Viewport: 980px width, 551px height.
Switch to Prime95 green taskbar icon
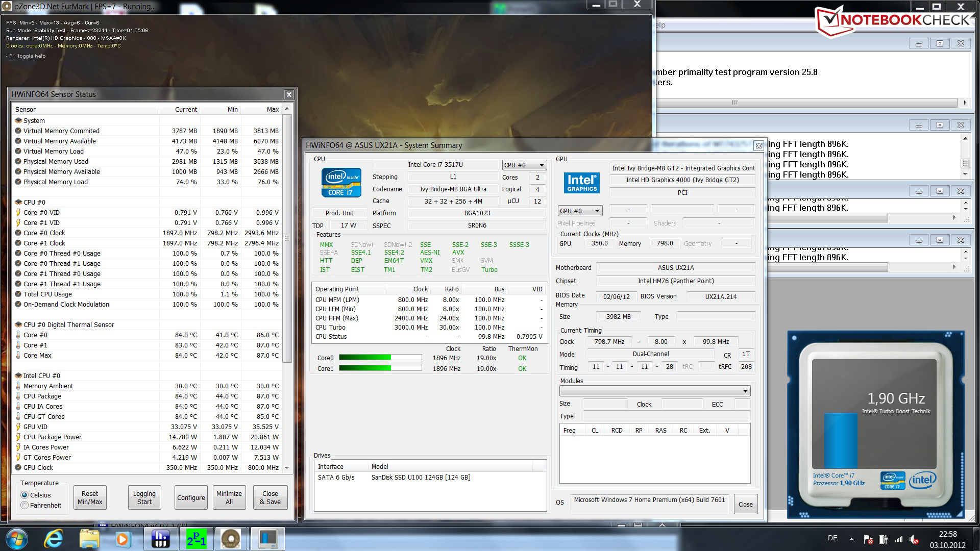[x=196, y=539]
